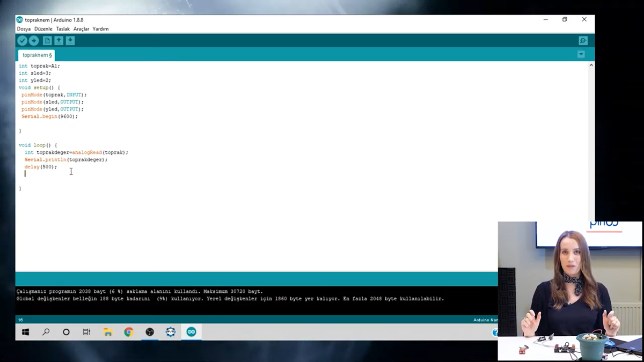Create a new sketch file
The height and width of the screenshot is (362, 644).
[47, 41]
